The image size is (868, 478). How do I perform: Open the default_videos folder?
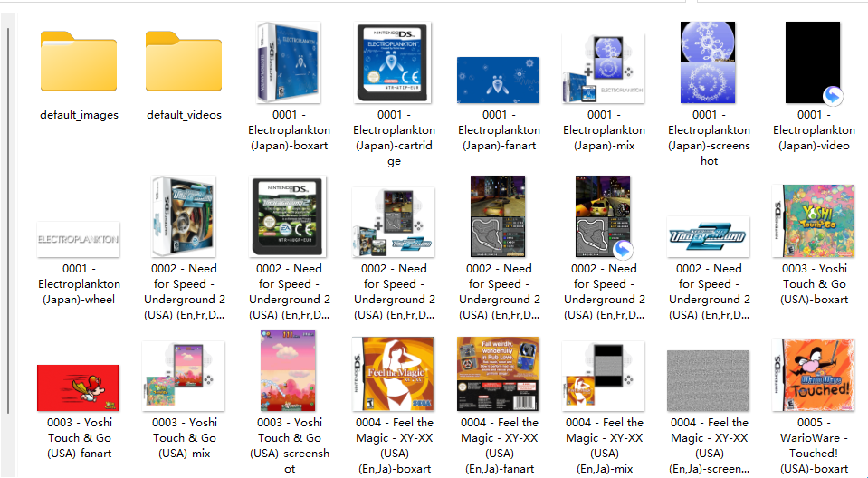[184, 65]
